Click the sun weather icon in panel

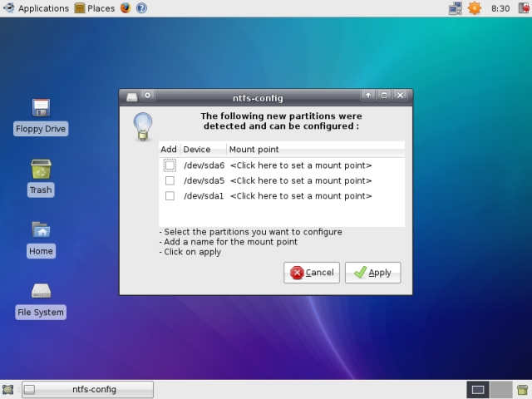(475, 8)
